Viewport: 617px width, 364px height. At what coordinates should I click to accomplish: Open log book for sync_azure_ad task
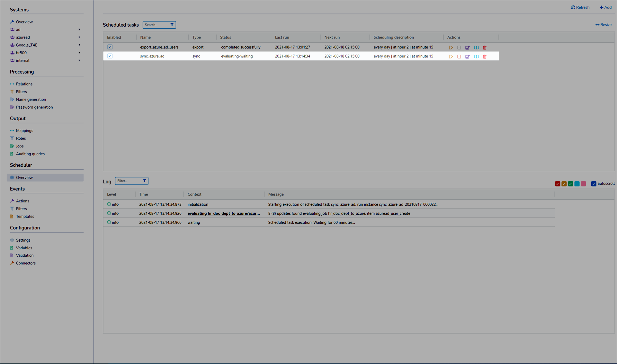476,57
